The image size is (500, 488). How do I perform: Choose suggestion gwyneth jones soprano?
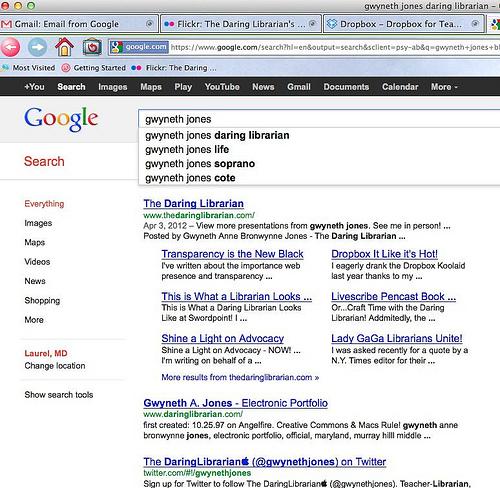click(x=200, y=164)
